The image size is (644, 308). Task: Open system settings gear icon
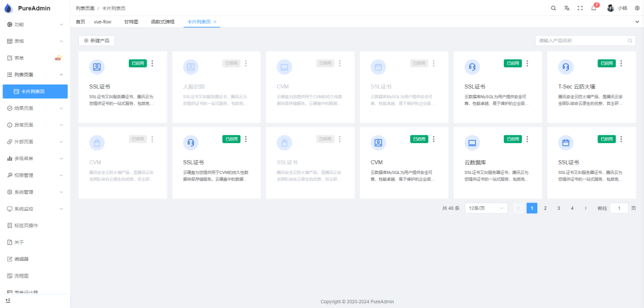click(637, 8)
